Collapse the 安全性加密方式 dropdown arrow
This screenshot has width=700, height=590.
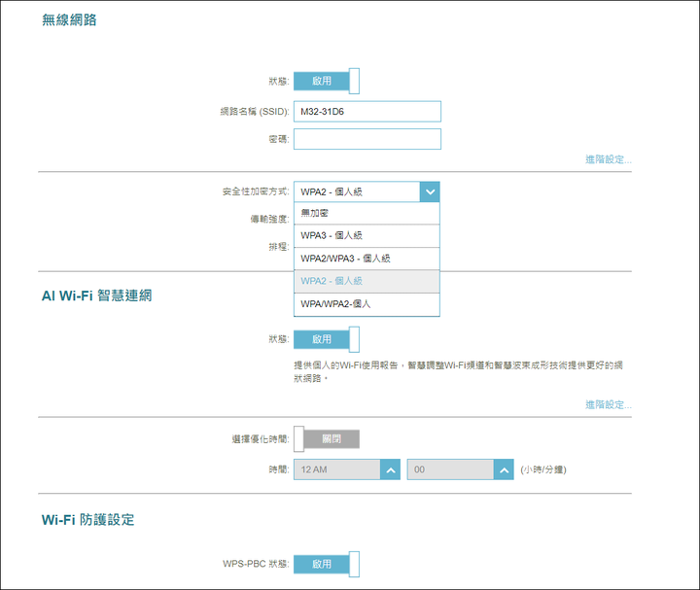point(430,191)
